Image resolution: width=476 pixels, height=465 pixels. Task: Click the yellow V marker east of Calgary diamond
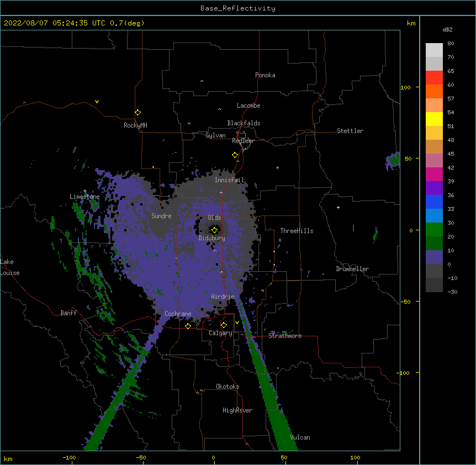[237, 323]
